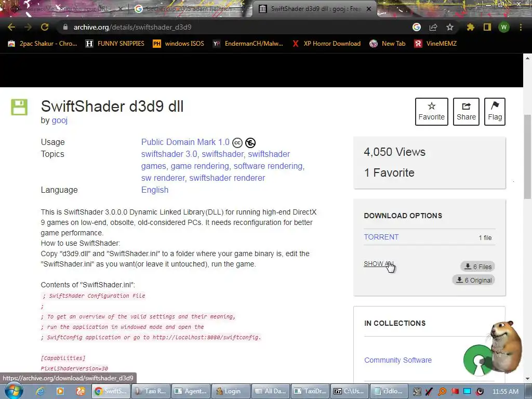532x399 pixels.
Task: Download via the 6 Files button
Action: point(478,267)
